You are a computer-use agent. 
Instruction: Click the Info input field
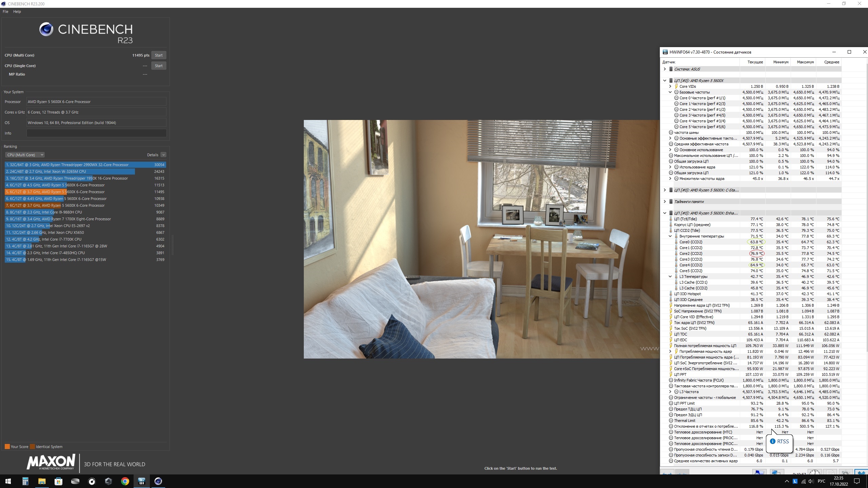96,133
